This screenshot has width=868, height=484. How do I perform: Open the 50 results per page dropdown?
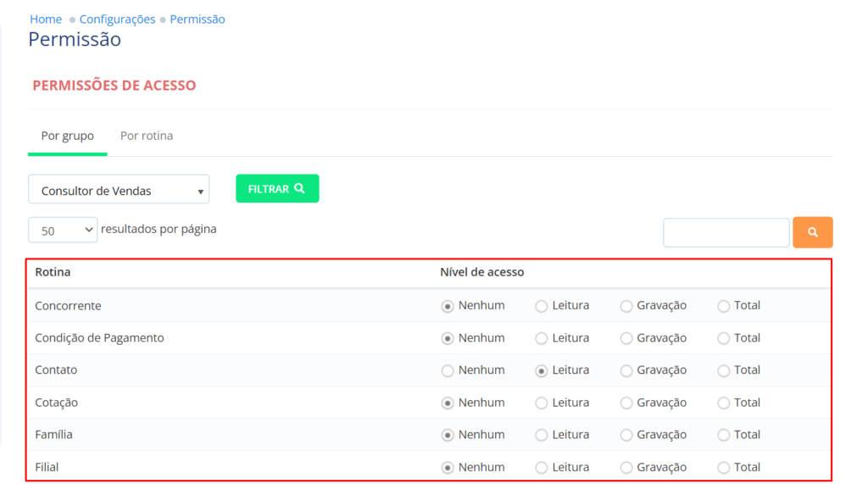[63, 230]
